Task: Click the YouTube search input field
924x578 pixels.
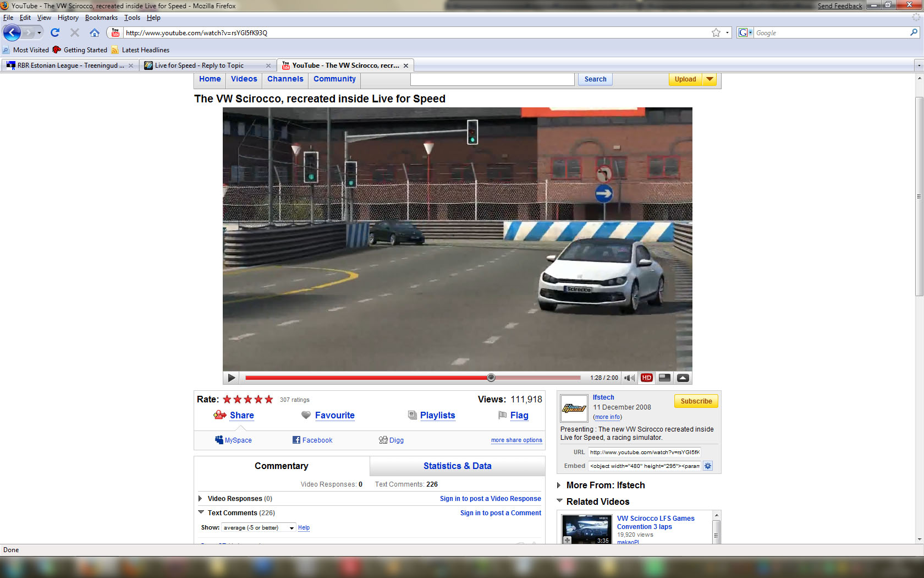Action: coord(492,79)
